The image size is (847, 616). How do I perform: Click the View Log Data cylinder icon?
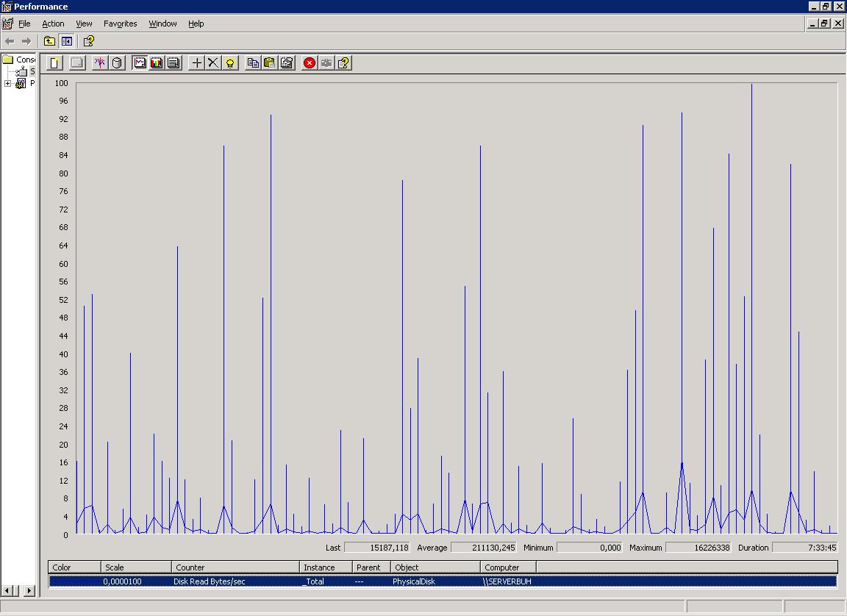[117, 63]
